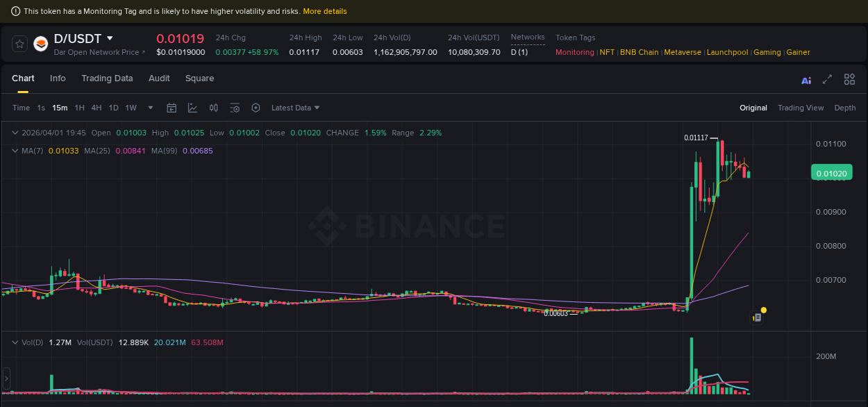Click the D token logo

pyautogui.click(x=41, y=44)
